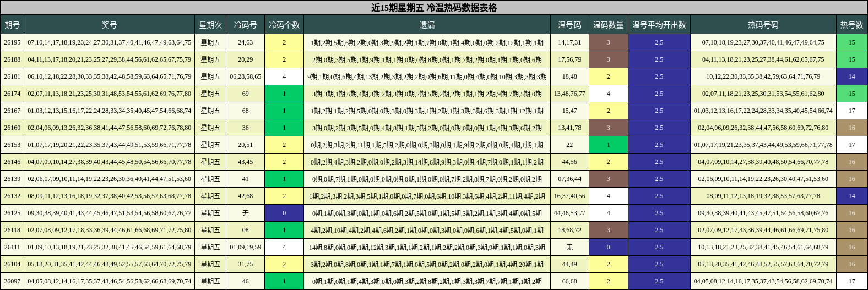Select period number 26118
The height and width of the screenshot is (290, 868).
12,230
